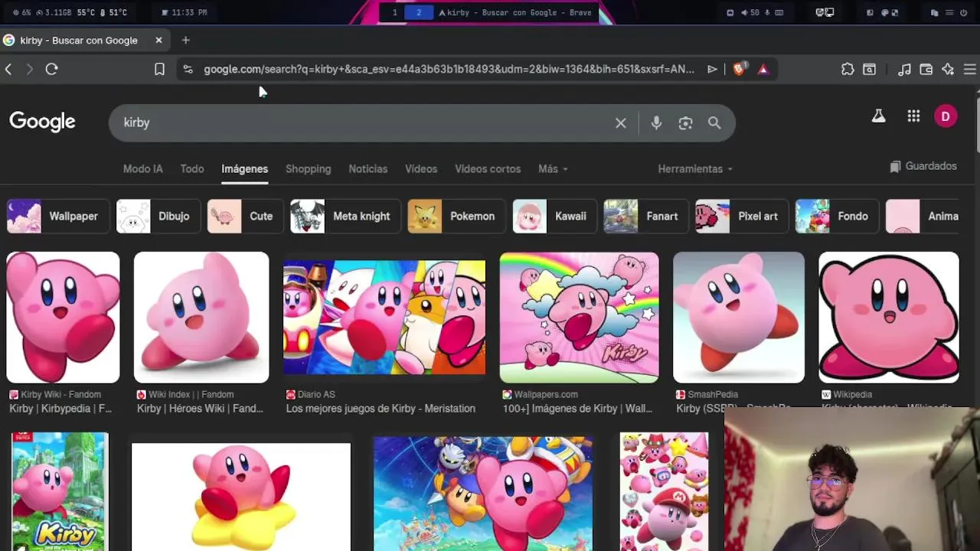The height and width of the screenshot is (551, 980).
Task: Switch to workspace 1 in the top bar
Action: (x=394, y=12)
